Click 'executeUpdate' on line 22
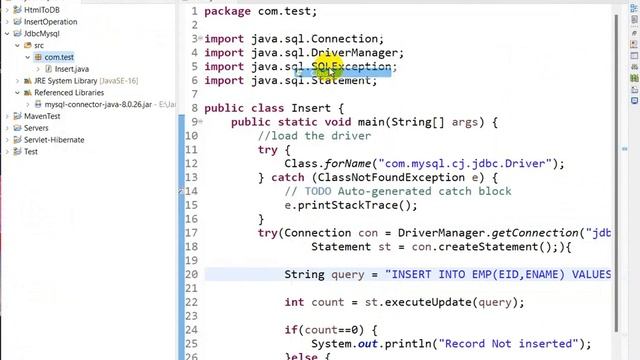 click(x=428, y=302)
